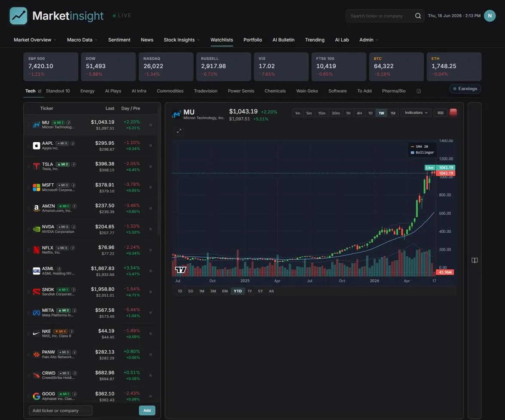This screenshot has height=420, width=505.
Task: Focus the Add ticker or company field
Action: pos(61,411)
